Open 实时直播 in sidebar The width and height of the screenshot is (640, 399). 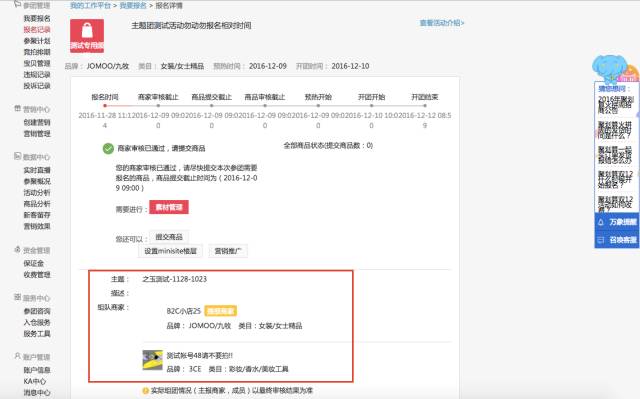37,170
